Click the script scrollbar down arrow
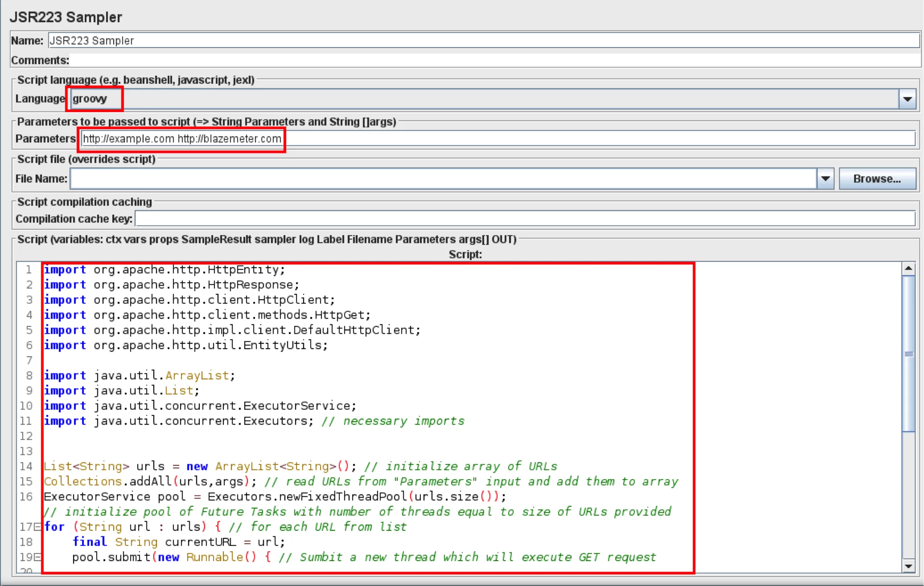Viewport: 924px width, 586px height. pos(908,566)
